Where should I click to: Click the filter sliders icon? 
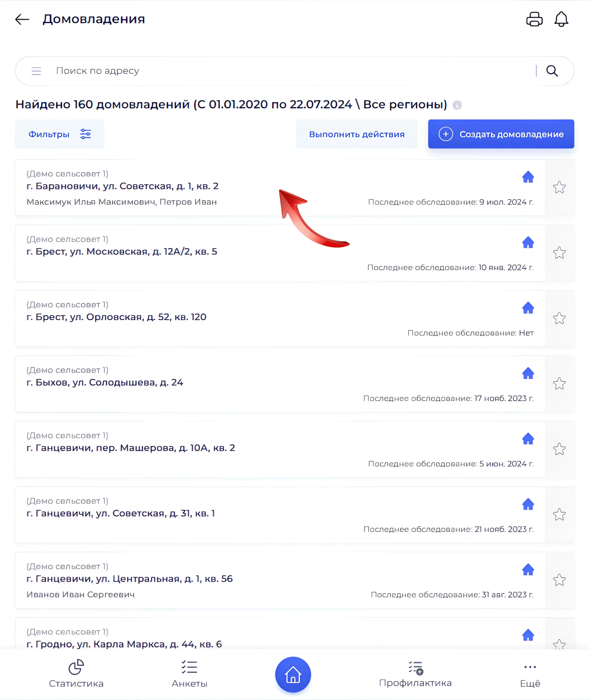point(85,134)
